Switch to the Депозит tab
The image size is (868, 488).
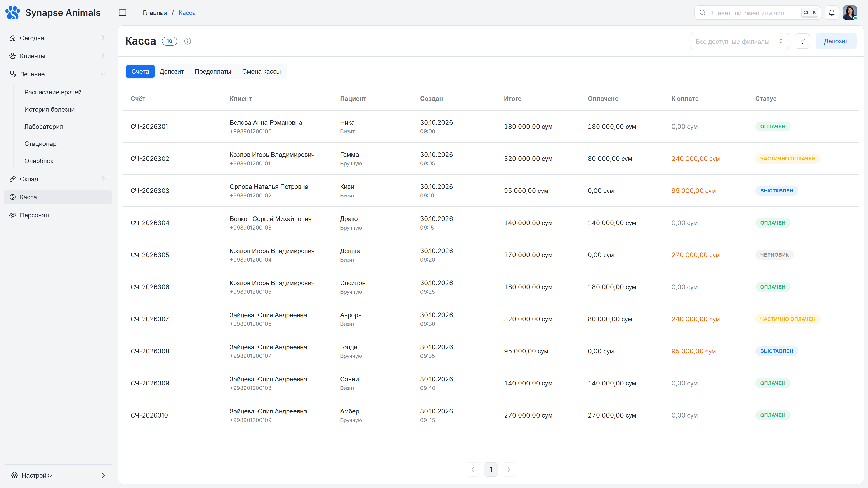click(x=172, y=72)
